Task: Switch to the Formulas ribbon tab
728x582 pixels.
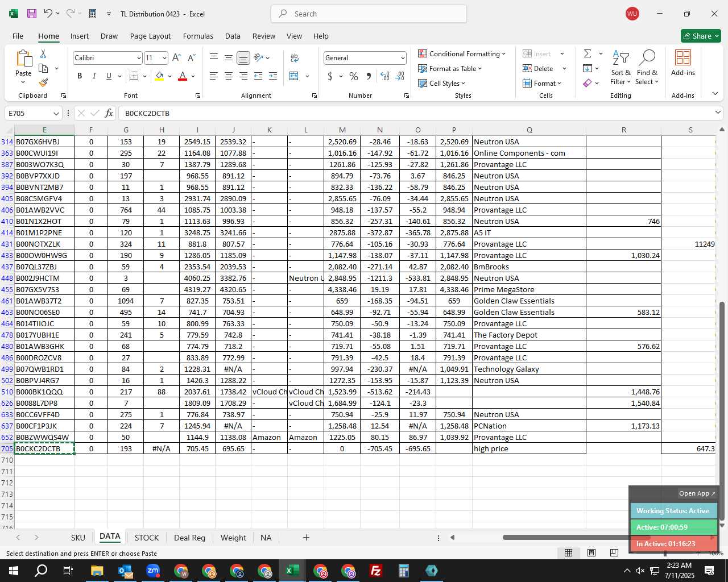Action: tap(198, 36)
